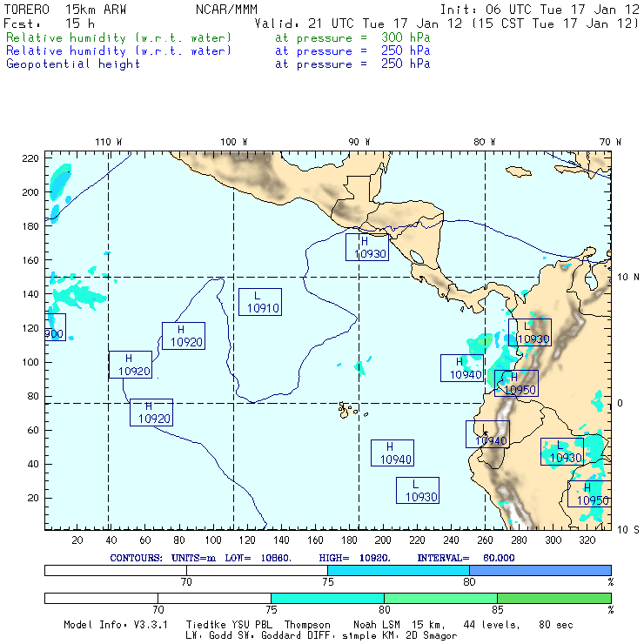Click the 'NCAR/MMM' header text

pyautogui.click(x=226, y=10)
